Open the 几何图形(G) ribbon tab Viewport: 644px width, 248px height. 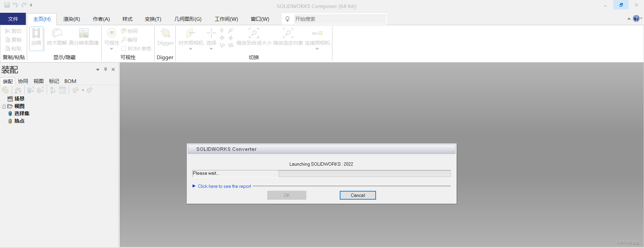pyautogui.click(x=188, y=19)
